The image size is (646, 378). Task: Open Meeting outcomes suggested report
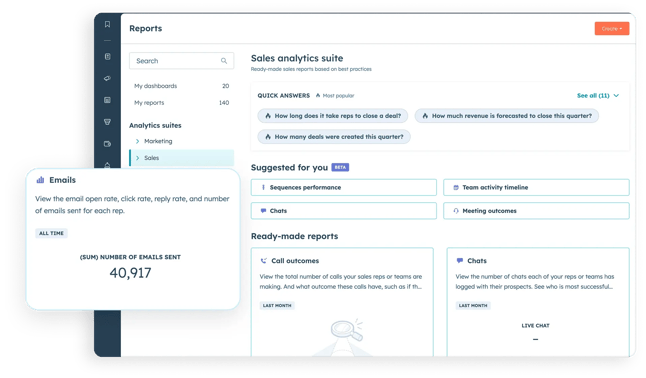pyautogui.click(x=536, y=211)
